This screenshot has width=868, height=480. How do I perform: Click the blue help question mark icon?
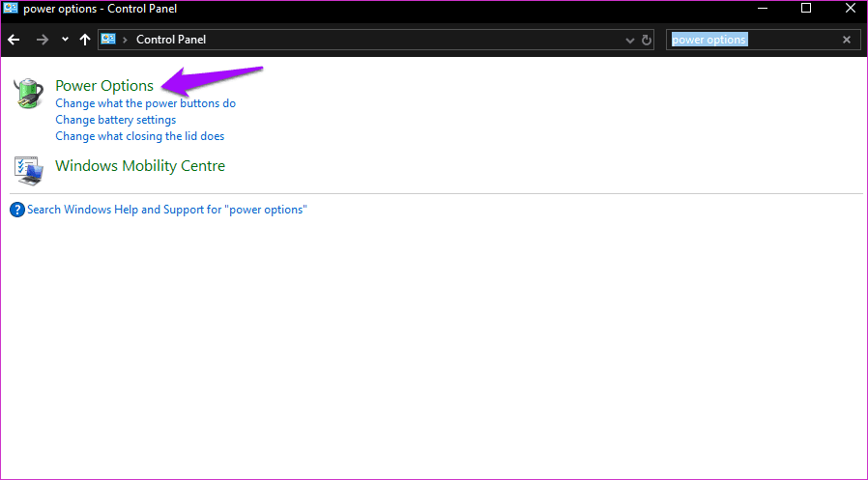[17, 210]
